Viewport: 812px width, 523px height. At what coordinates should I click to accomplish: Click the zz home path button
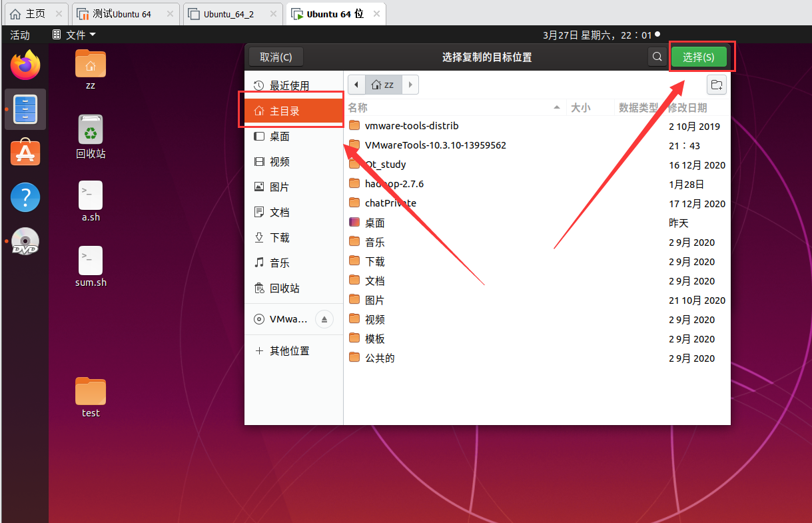click(383, 85)
